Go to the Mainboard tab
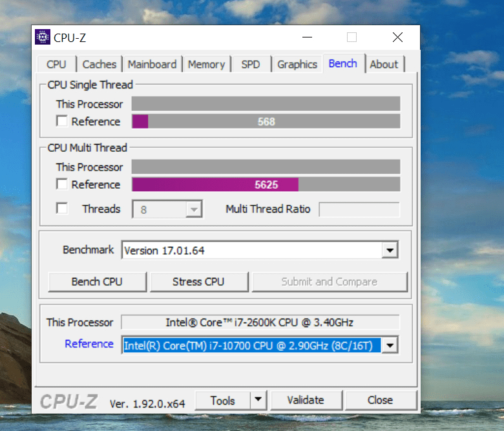This screenshot has width=504, height=431. 152,64
